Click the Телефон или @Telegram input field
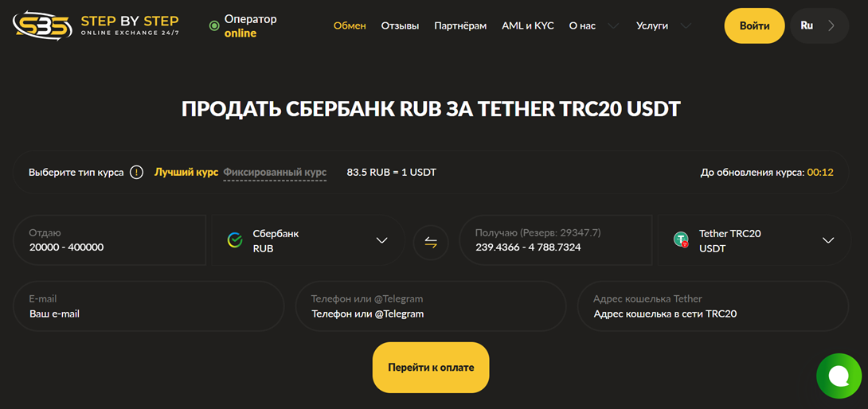Image resolution: width=868 pixels, height=409 pixels. point(431,306)
